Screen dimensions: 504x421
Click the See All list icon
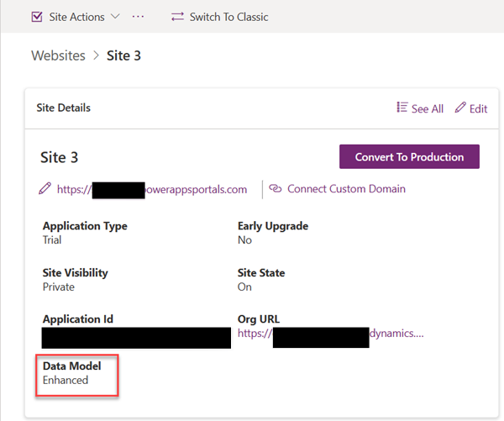pos(402,108)
